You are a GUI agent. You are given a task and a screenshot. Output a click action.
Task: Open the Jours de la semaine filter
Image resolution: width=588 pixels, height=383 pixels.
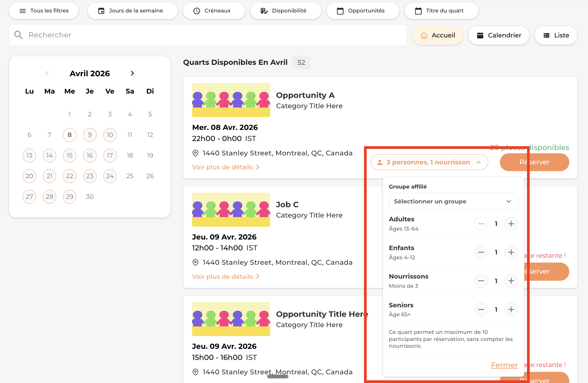coord(132,11)
